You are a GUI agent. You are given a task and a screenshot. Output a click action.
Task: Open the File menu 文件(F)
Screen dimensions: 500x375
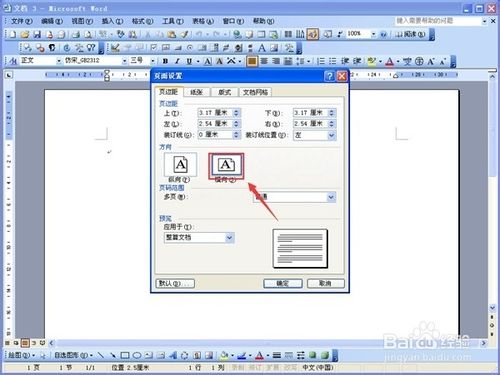21,21
